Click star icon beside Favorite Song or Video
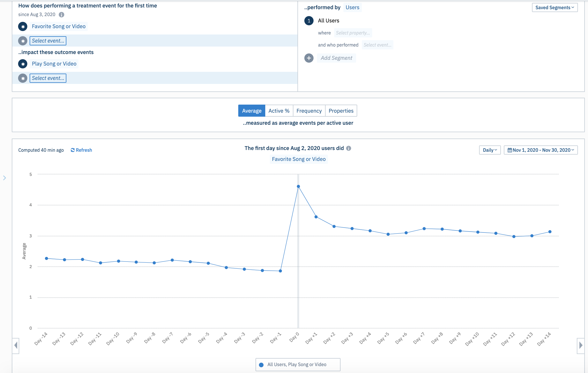This screenshot has height=373, width=588. click(23, 26)
